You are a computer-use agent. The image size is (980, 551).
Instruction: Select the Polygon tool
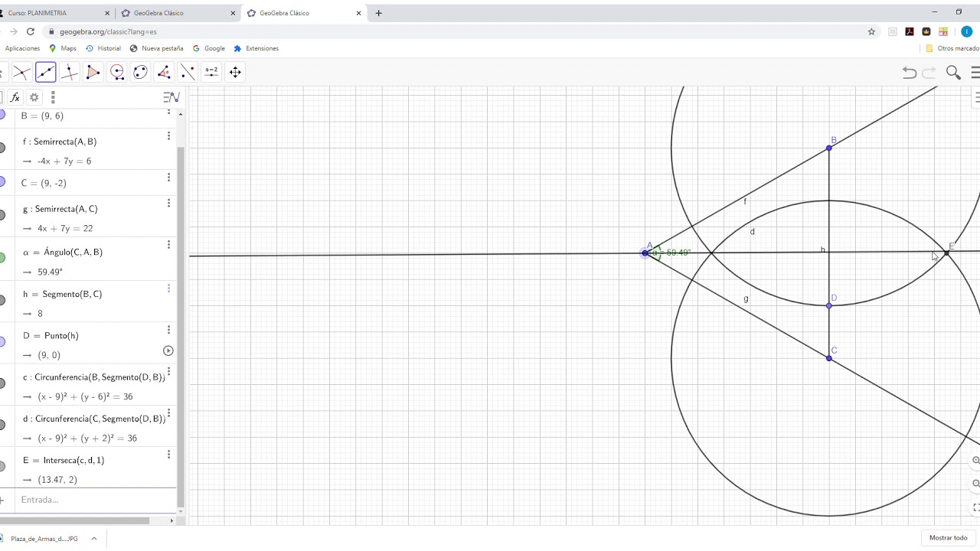click(x=93, y=72)
